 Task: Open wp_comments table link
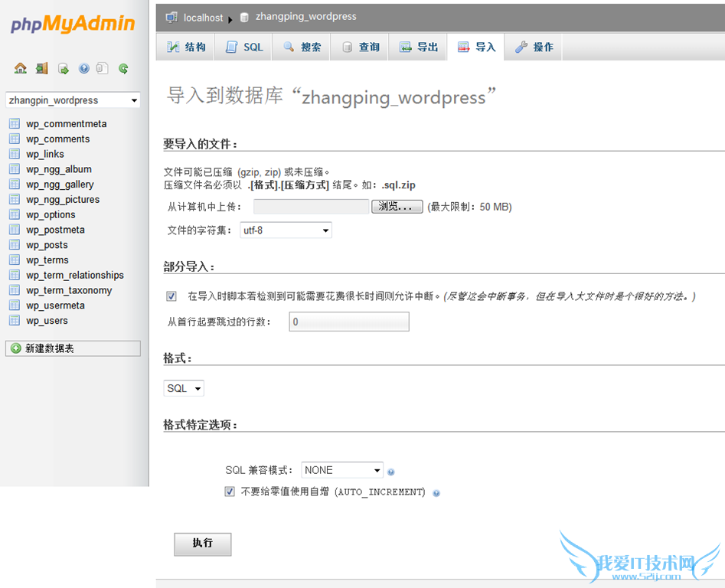tap(57, 139)
